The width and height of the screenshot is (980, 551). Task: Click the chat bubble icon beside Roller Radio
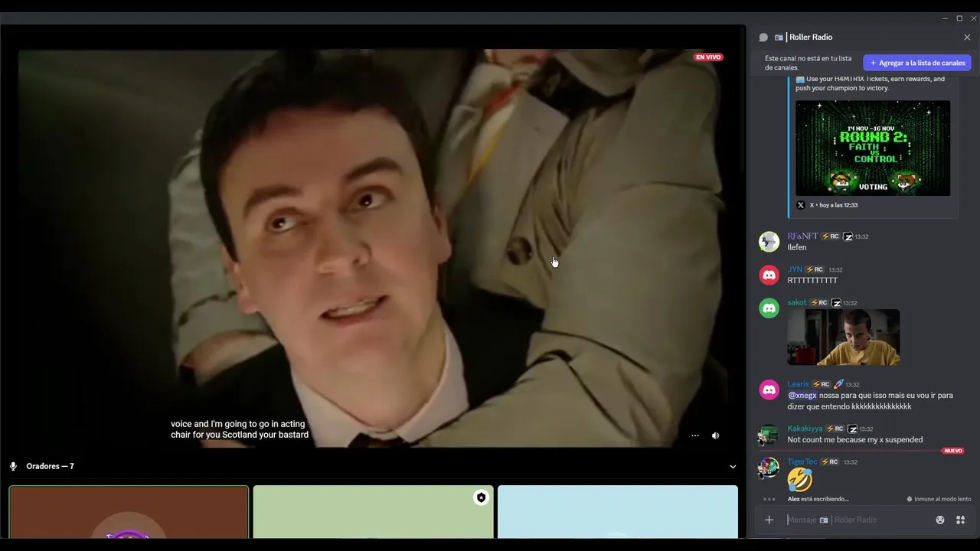(x=763, y=37)
